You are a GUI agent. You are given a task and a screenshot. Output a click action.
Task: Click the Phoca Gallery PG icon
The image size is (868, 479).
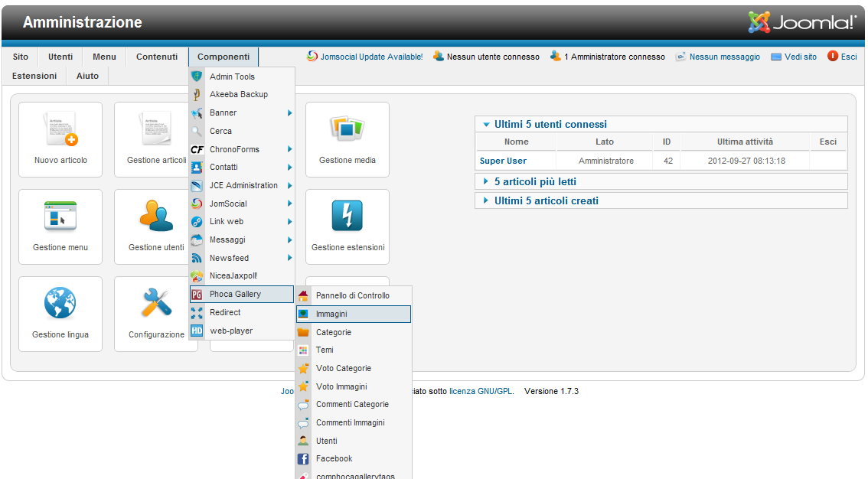pos(197,295)
